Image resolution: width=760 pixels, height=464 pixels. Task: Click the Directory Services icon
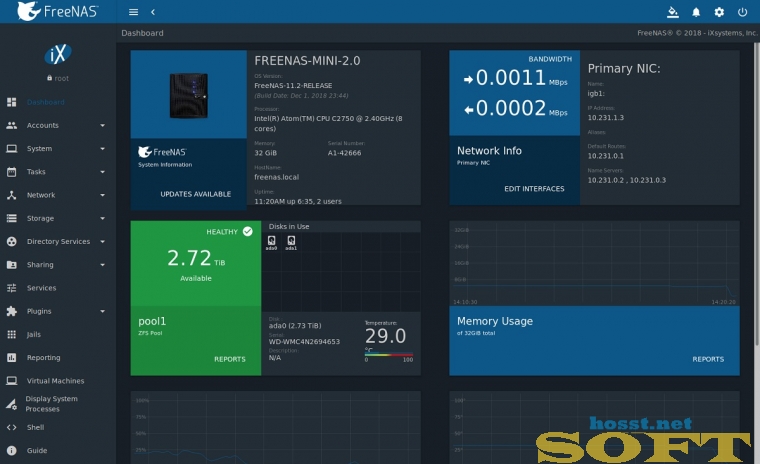pos(12,241)
